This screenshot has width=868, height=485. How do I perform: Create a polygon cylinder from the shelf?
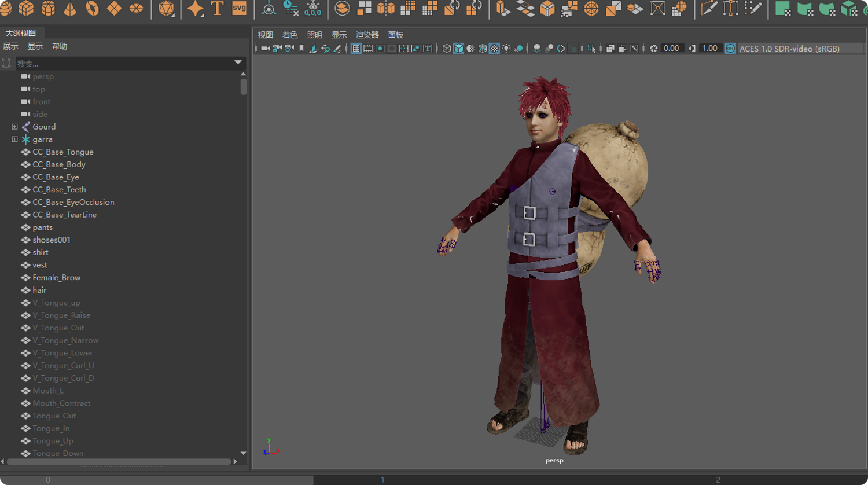click(48, 9)
